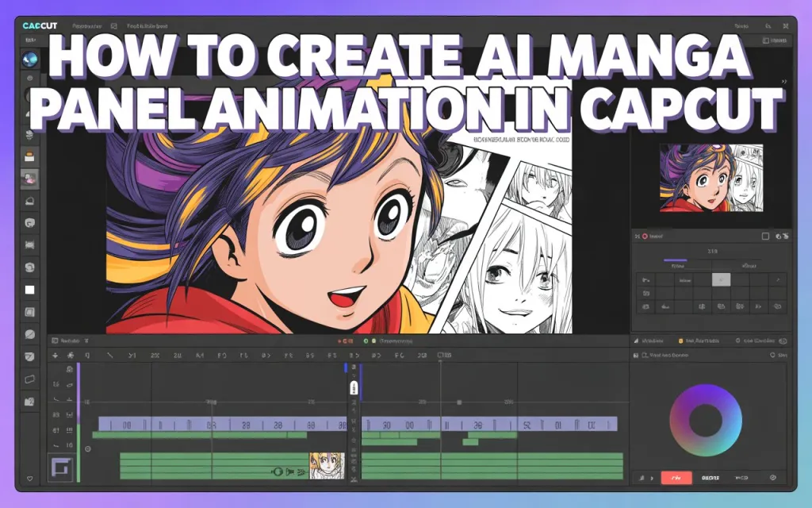The height and width of the screenshot is (508, 812).
Task: Select the blonde character thumbnail on green track
Action: [327, 465]
